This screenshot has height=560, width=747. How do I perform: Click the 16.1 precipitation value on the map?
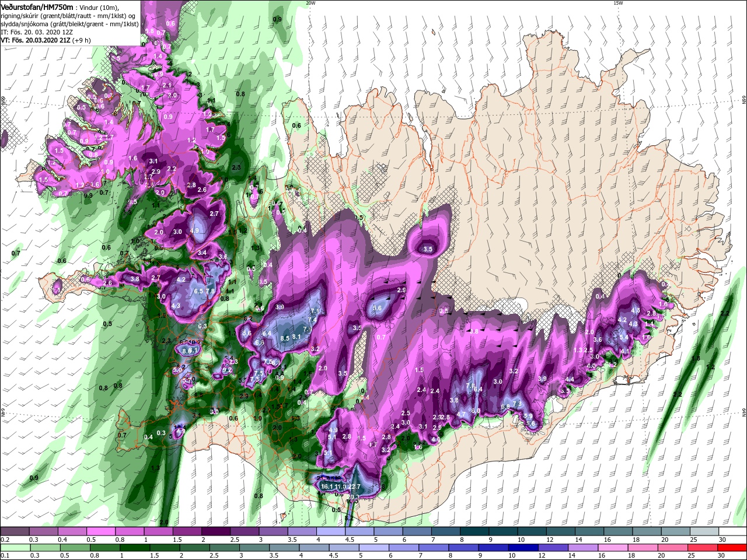click(x=327, y=487)
